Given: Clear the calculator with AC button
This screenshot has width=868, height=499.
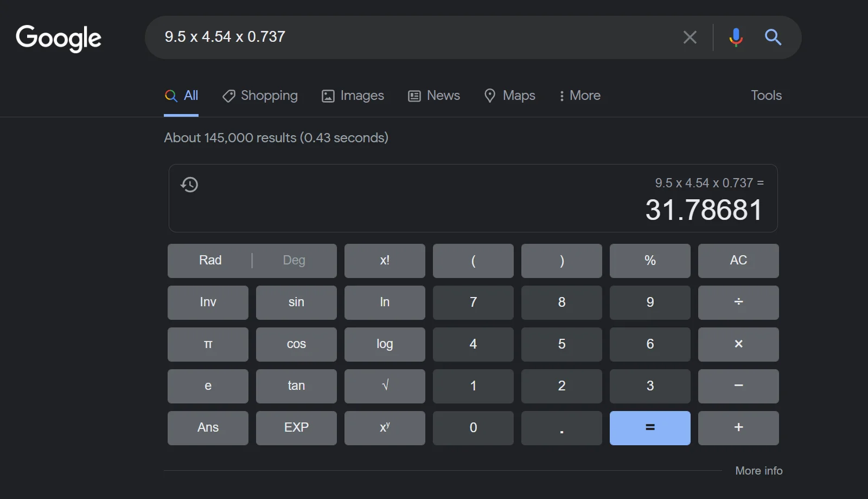Looking at the screenshot, I should coord(738,261).
